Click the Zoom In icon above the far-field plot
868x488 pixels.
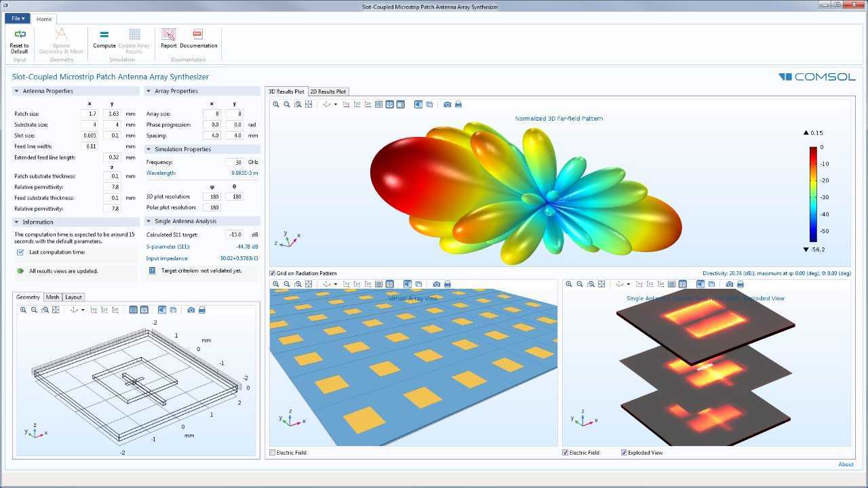point(277,104)
